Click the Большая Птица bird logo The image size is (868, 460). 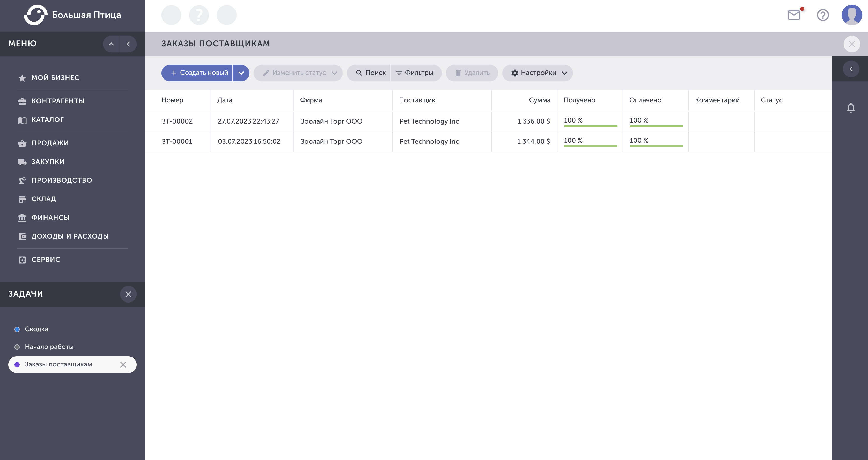(x=35, y=15)
